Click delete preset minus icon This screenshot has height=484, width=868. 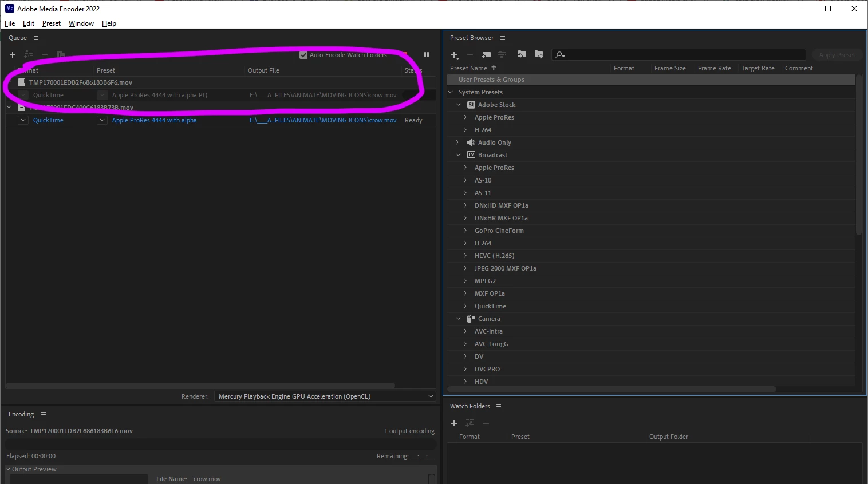470,55
